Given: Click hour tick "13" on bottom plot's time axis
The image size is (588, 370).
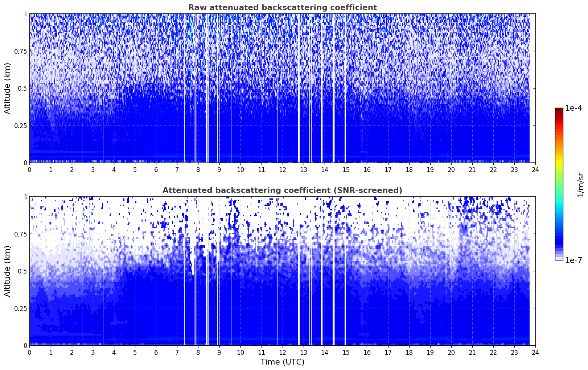Looking at the screenshot, I should (304, 352).
